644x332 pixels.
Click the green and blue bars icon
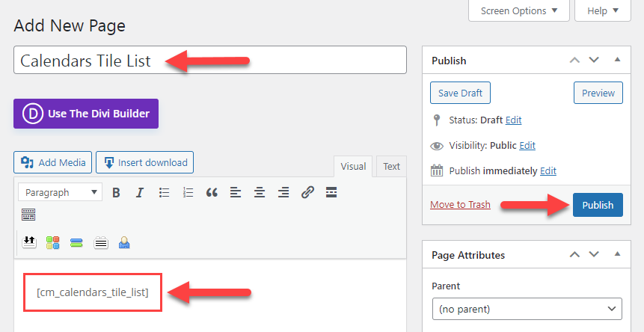coord(76,243)
